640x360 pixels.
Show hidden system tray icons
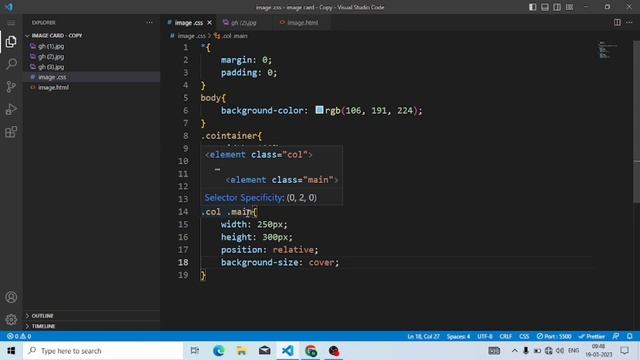(515, 351)
